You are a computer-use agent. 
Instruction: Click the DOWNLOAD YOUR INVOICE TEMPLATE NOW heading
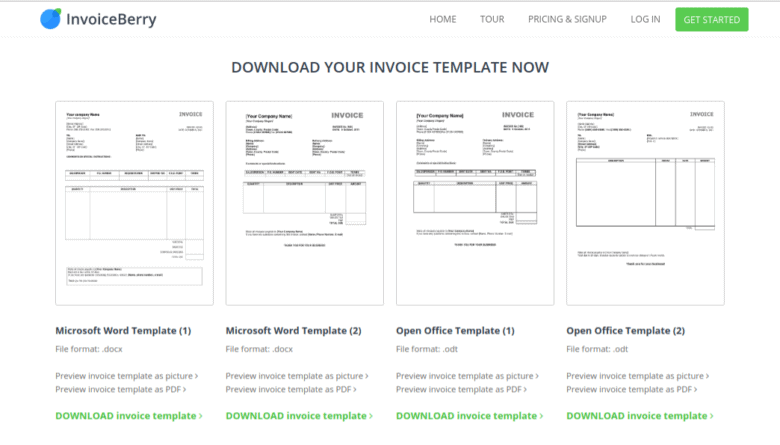pyautogui.click(x=390, y=67)
